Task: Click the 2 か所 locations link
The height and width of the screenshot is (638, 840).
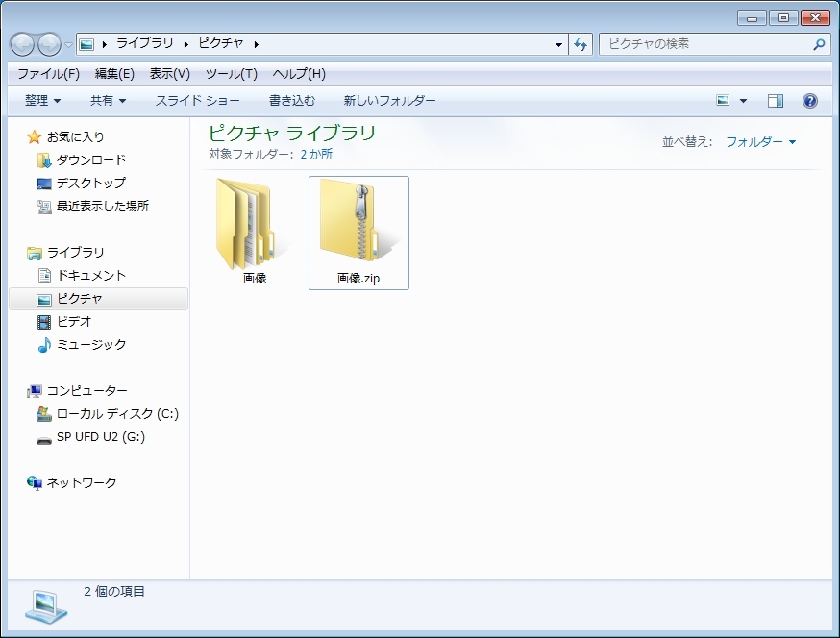Action: pyautogui.click(x=316, y=155)
